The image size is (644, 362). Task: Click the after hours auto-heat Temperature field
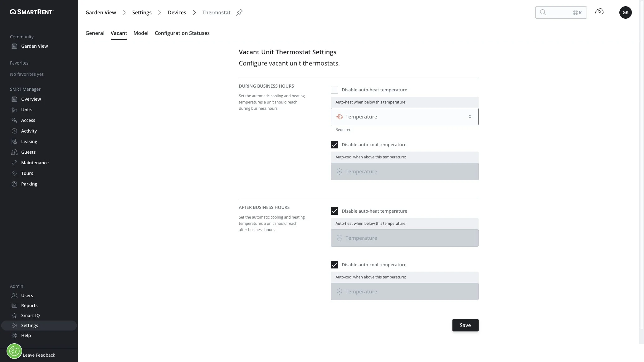pos(405,238)
